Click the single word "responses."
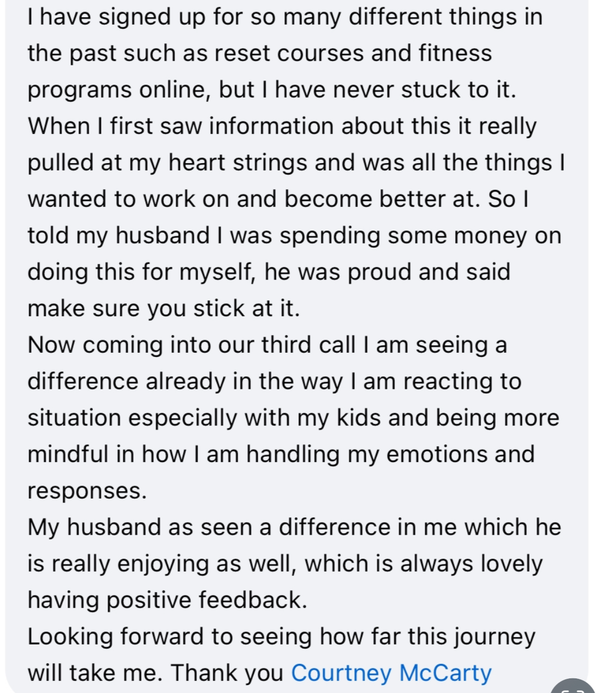 click(87, 491)
